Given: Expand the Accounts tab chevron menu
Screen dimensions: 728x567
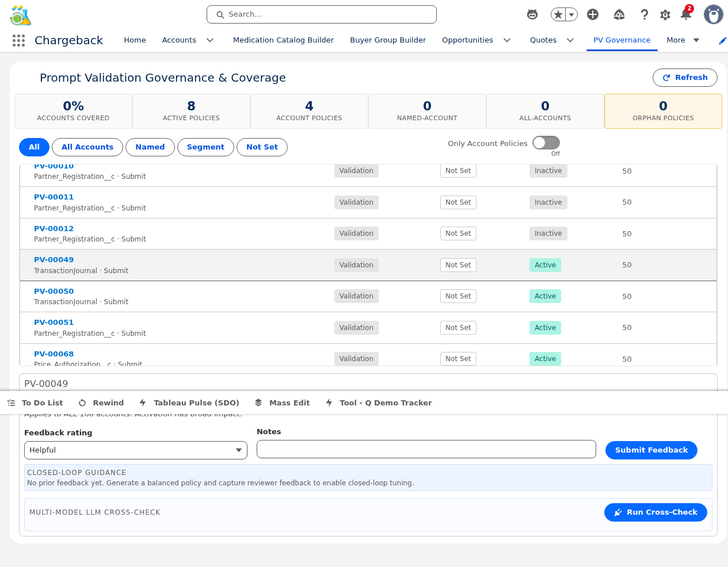Looking at the screenshot, I should pyautogui.click(x=210, y=40).
